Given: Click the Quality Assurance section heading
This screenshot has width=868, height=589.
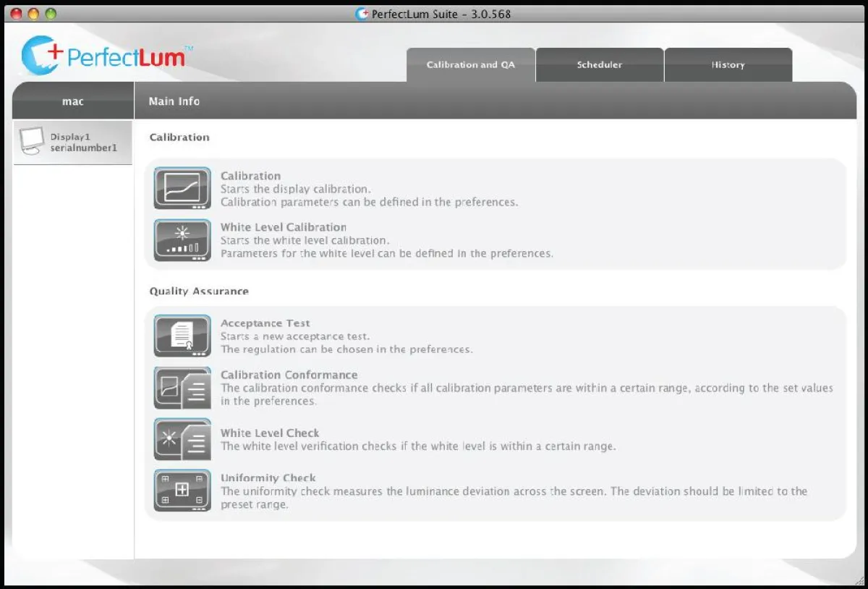Looking at the screenshot, I should click(x=199, y=291).
